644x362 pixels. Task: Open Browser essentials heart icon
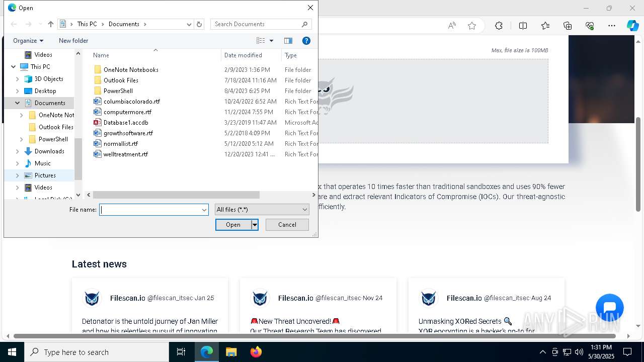tap(590, 26)
